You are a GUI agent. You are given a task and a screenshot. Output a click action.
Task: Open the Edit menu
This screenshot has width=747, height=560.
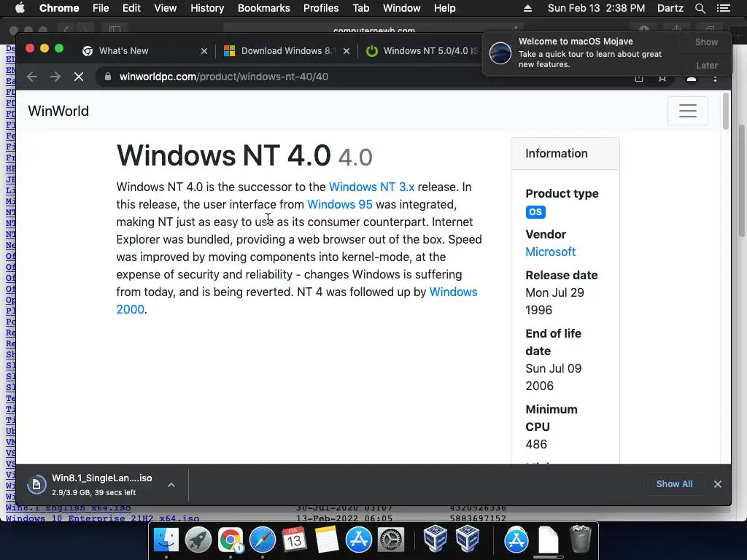[x=131, y=8]
